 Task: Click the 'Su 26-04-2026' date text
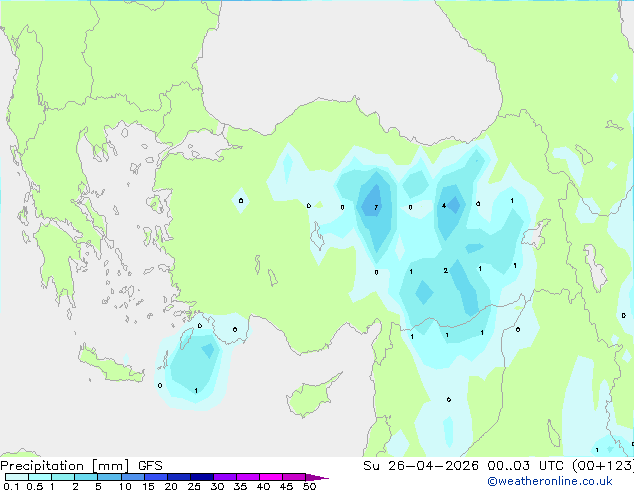coord(421,466)
